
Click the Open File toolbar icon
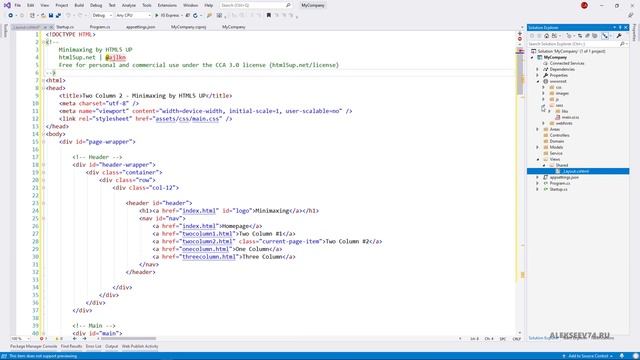[43, 16]
